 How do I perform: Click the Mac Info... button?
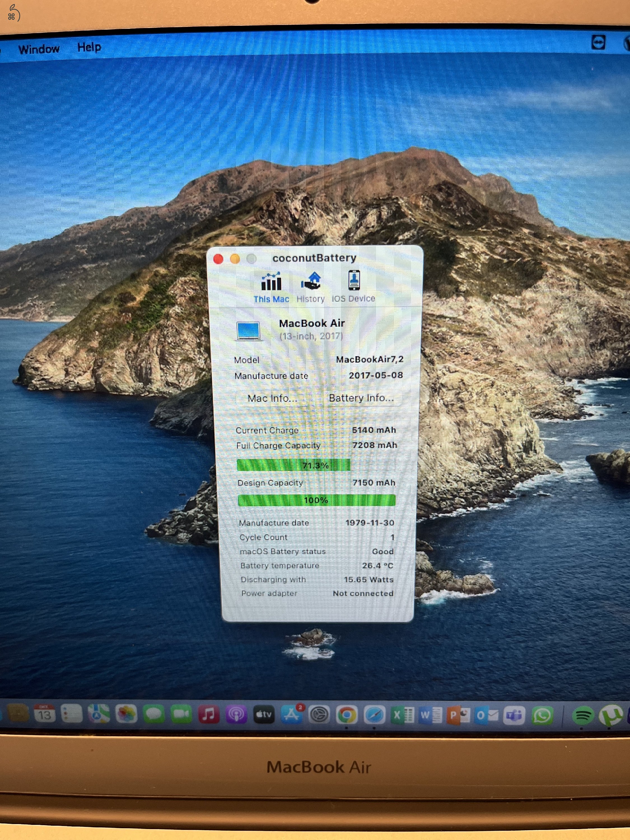click(x=272, y=398)
